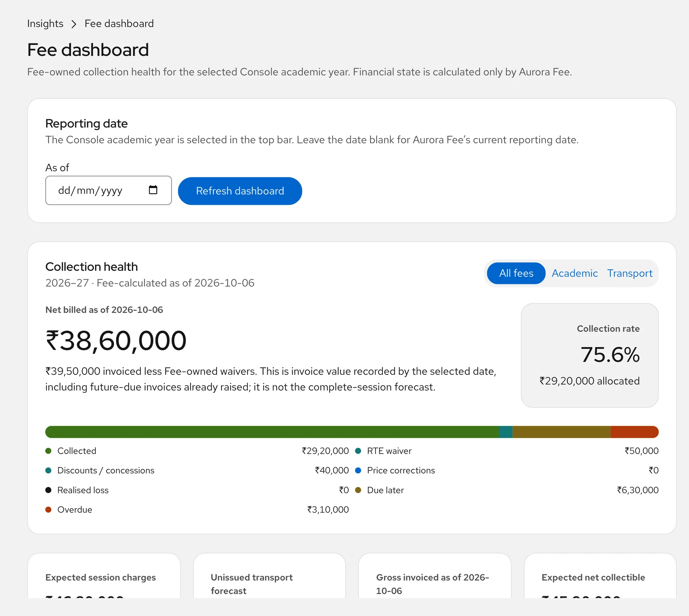
Task: Switch to the Academic tab
Action: (574, 273)
